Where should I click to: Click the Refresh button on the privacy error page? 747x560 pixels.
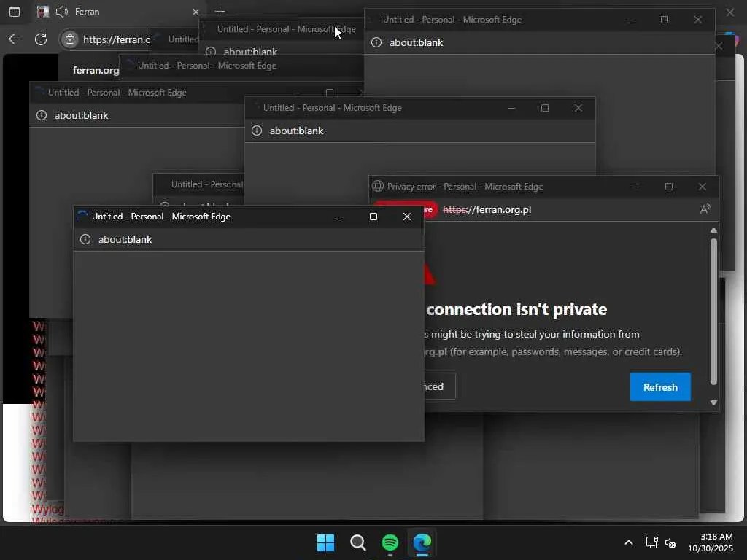tap(659, 387)
